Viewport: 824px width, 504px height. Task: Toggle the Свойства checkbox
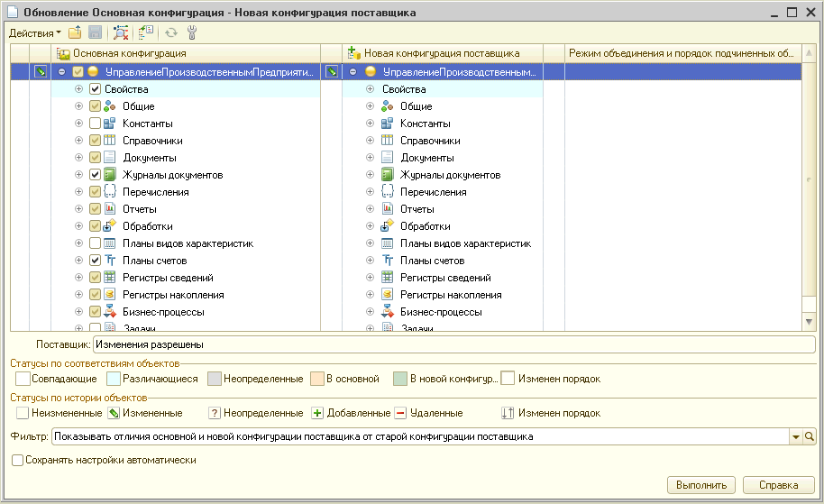(95, 89)
